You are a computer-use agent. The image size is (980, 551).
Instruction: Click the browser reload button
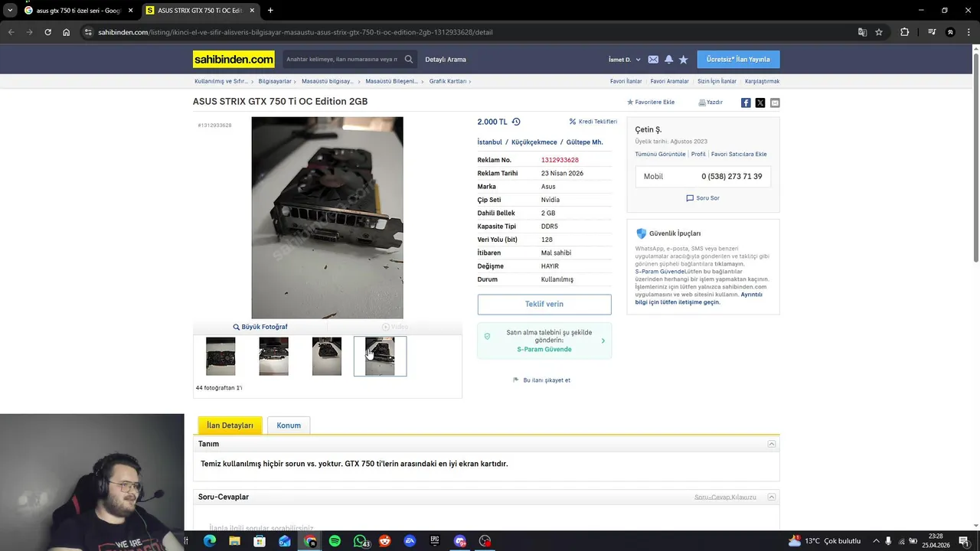click(47, 32)
